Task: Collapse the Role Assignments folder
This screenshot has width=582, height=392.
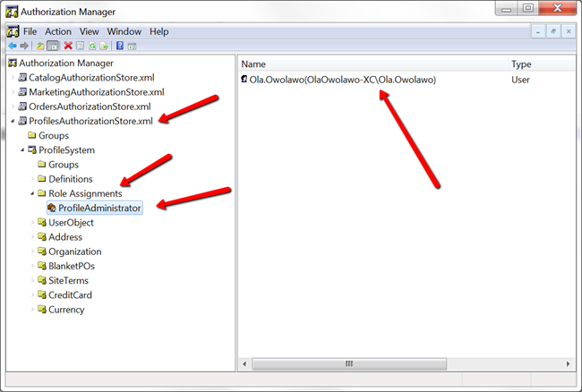Action: tap(32, 193)
